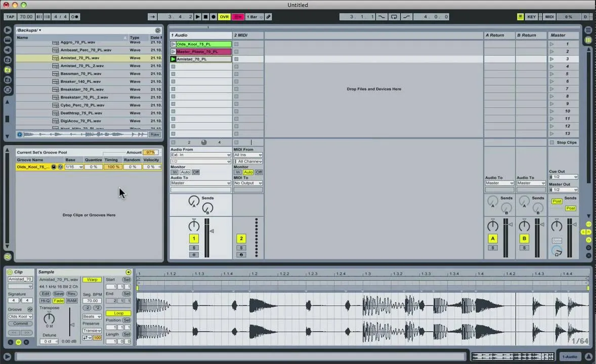Select the Master track header

[x=563, y=35]
